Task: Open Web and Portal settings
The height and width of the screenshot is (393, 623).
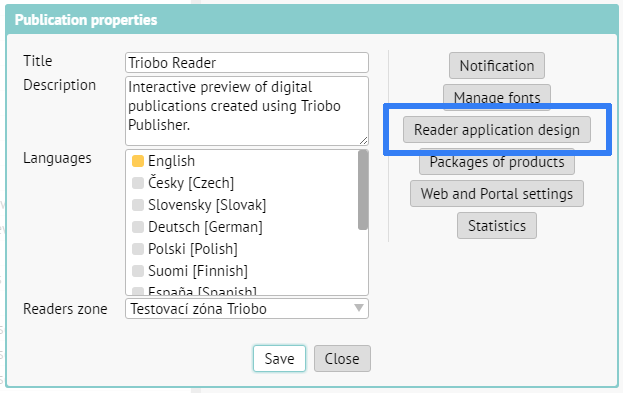Action: [497, 194]
